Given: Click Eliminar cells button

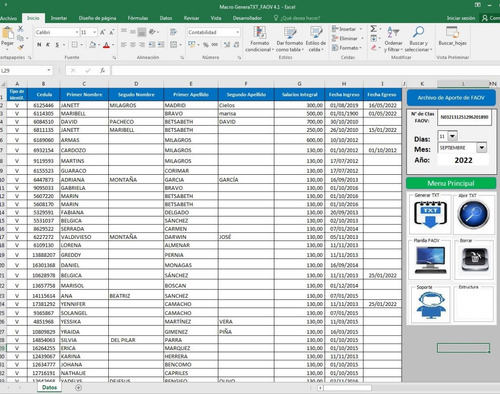Looking at the screenshot, I should click(x=347, y=39).
